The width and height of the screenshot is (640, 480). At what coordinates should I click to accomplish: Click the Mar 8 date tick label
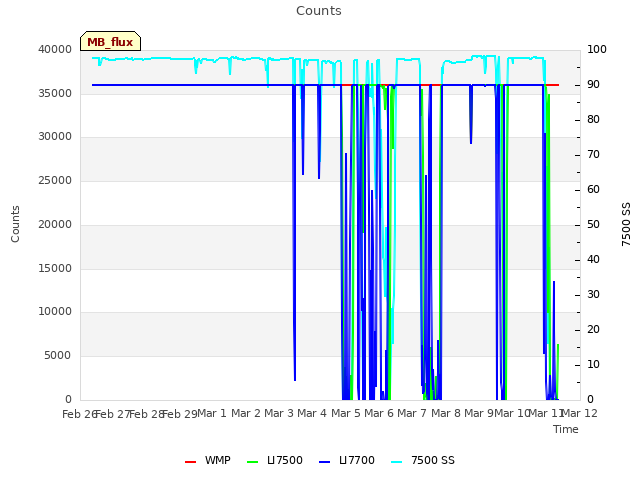coord(446,413)
